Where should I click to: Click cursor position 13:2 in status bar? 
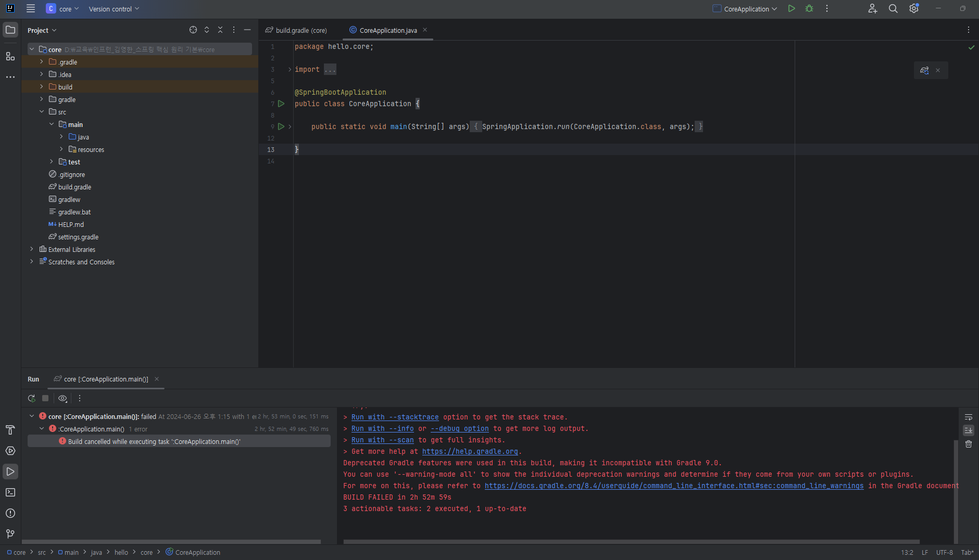907,552
